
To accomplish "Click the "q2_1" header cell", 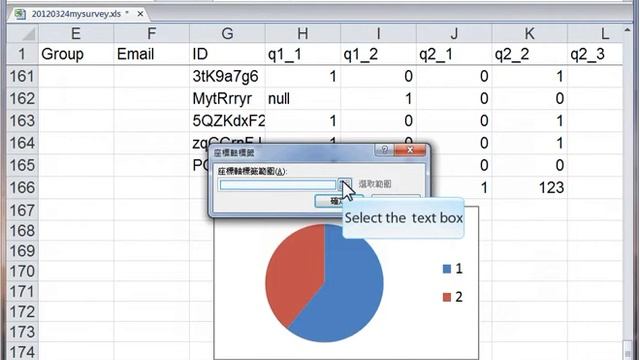I will [x=454, y=54].
